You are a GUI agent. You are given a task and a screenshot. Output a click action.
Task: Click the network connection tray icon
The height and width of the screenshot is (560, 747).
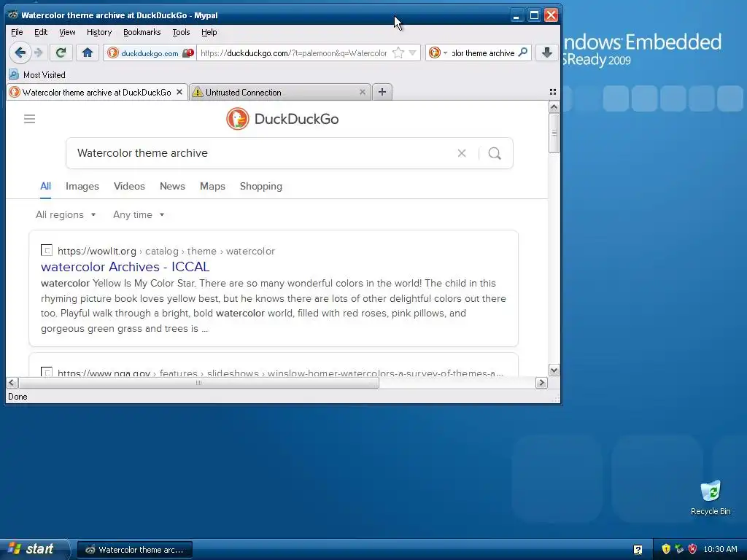(679, 549)
